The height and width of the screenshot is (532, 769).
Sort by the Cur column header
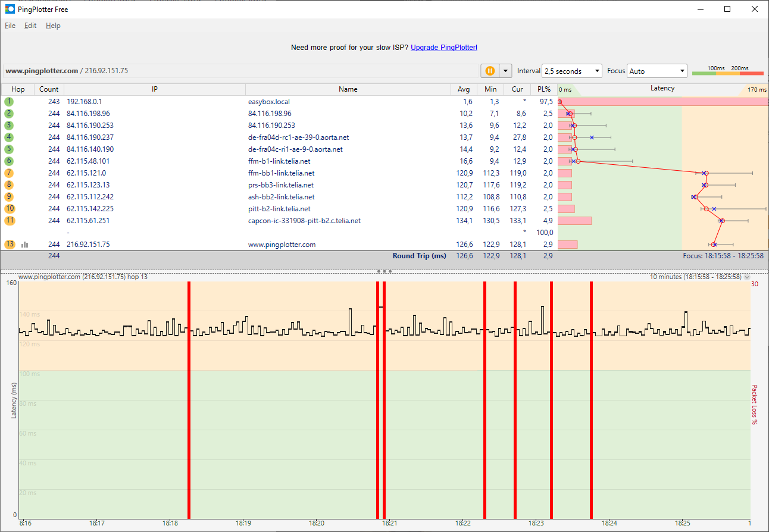click(517, 89)
